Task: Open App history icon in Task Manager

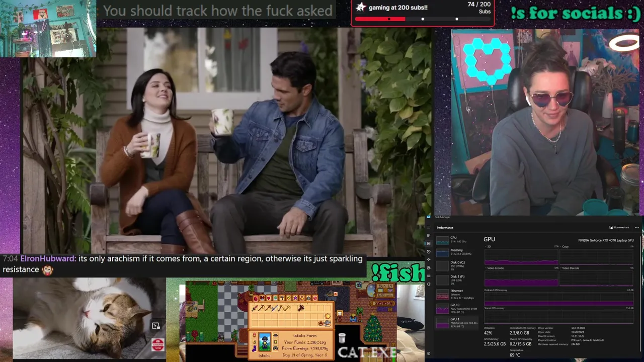Action: point(429,251)
